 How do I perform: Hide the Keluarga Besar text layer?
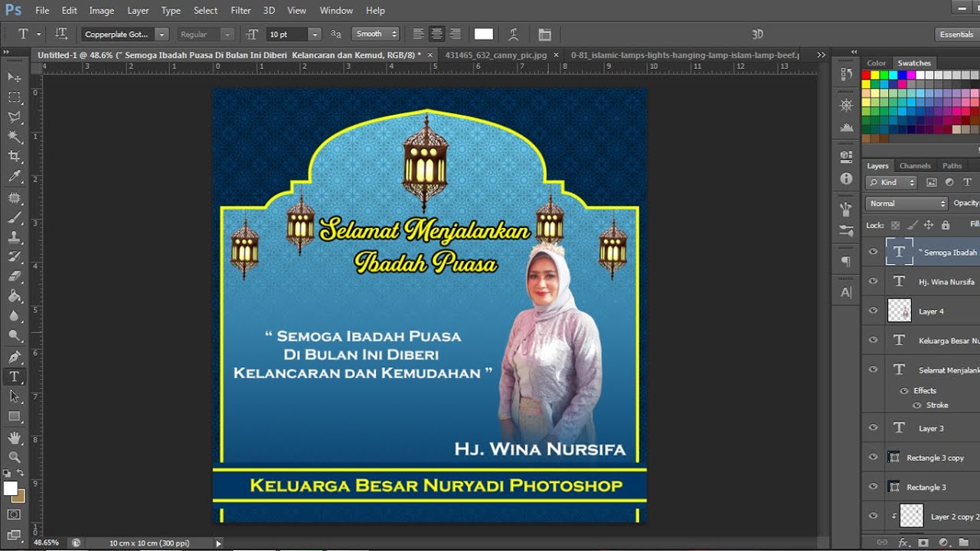pos(873,340)
